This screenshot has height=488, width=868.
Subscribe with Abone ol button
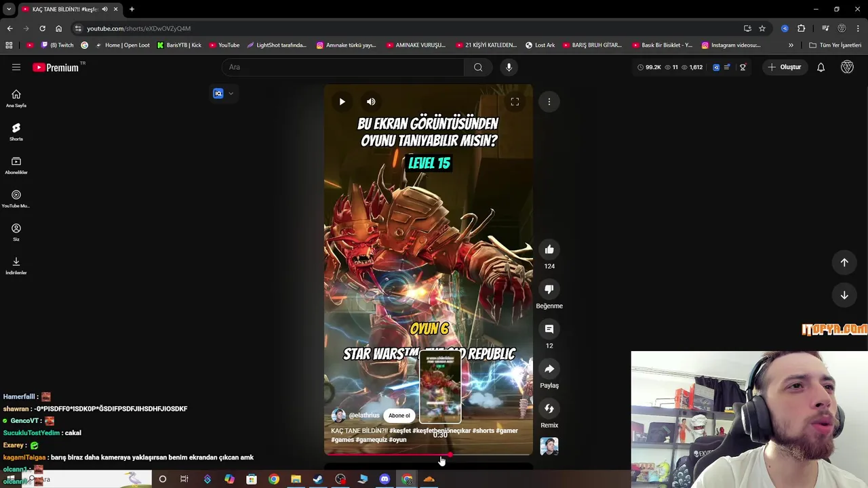click(399, 415)
